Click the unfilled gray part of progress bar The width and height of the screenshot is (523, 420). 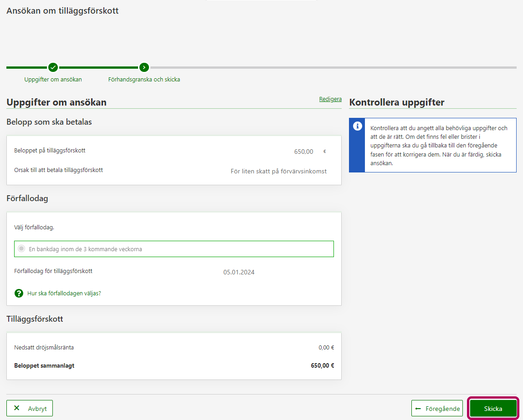click(x=333, y=68)
